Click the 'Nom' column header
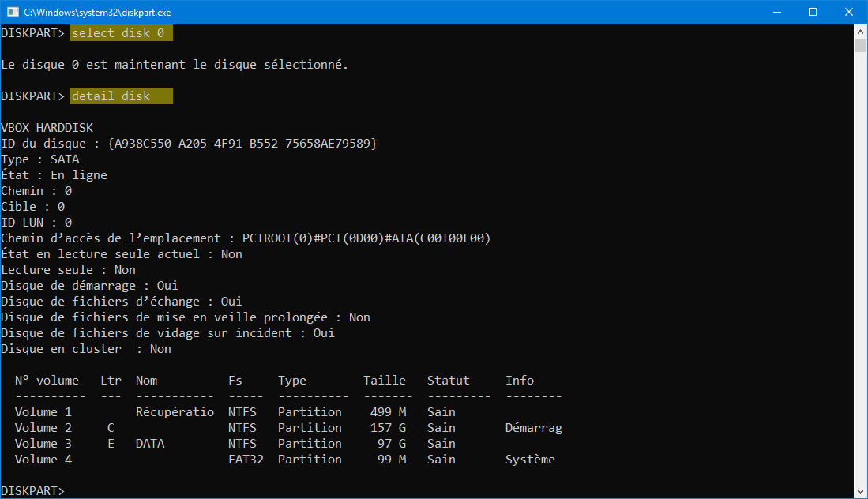 [x=147, y=381]
